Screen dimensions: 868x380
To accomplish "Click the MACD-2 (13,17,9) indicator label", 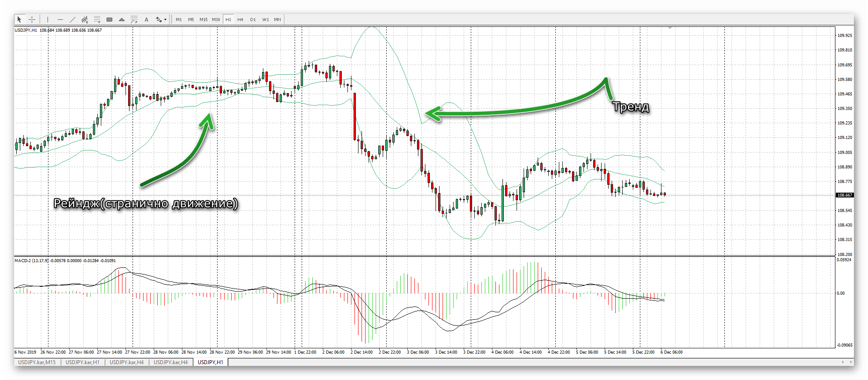I will pyautogui.click(x=65, y=261).
